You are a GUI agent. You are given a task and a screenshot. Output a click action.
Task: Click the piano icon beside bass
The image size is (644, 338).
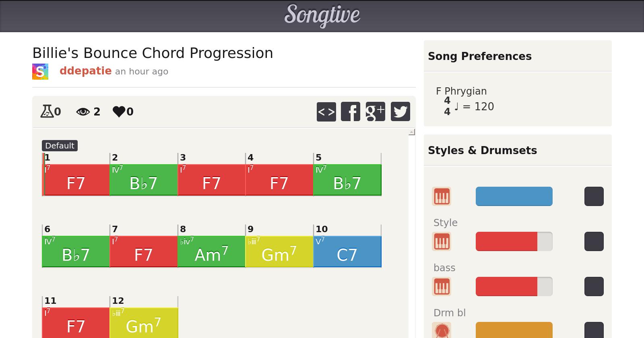coord(442,286)
